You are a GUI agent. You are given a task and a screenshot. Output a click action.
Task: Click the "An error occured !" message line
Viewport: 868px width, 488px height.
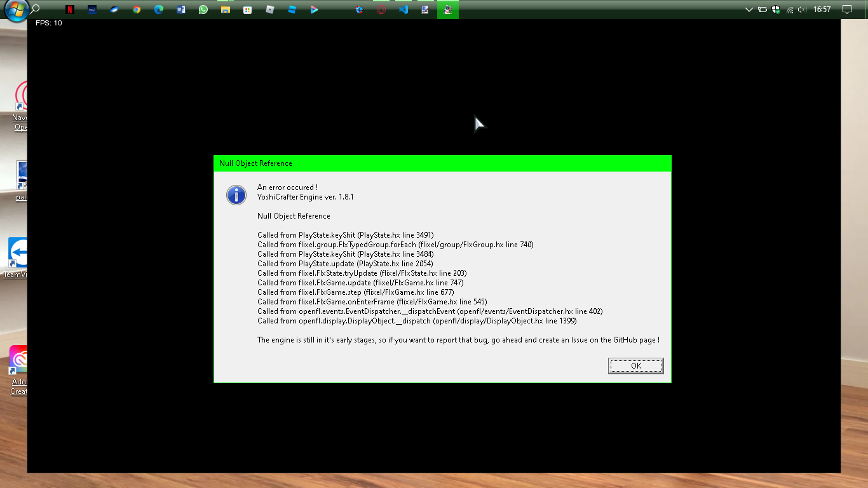tap(287, 187)
